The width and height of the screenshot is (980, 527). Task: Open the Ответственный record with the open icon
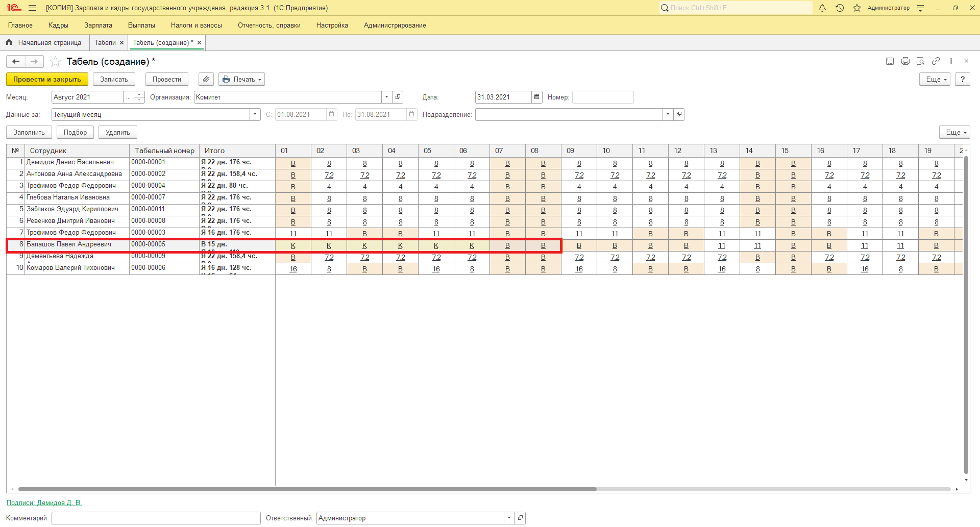(520, 518)
